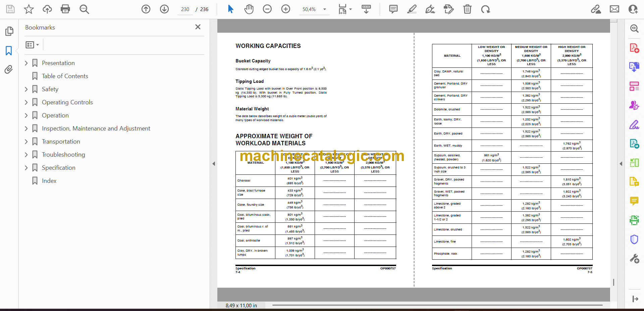The image size is (644, 311).
Task: Expand Inspection, Maintenance and Adjustment bookmark
Action: (26, 128)
